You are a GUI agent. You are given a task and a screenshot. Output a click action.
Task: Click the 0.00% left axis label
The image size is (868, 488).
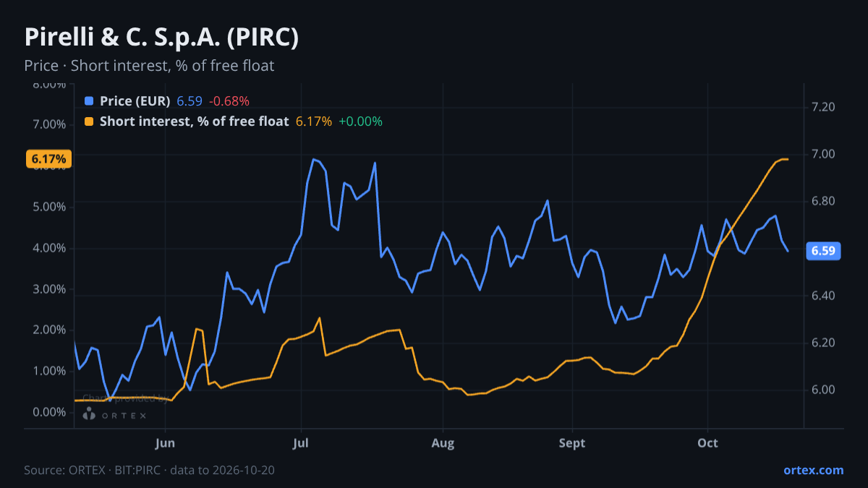(x=48, y=412)
